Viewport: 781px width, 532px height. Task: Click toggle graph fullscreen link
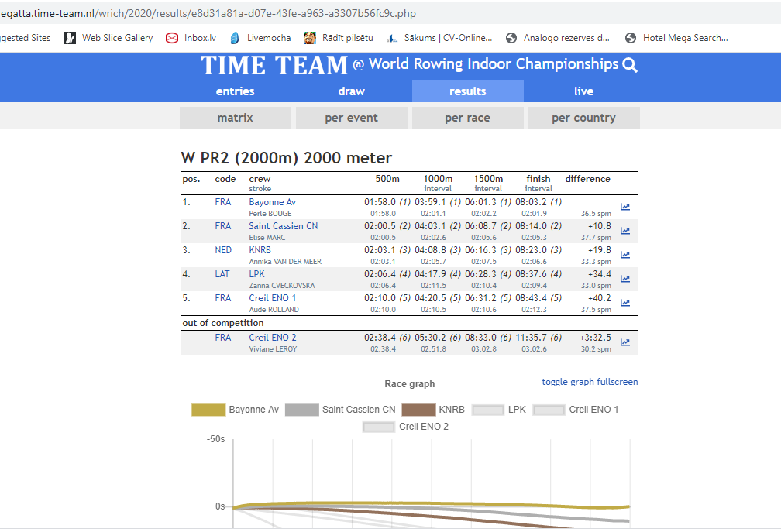coord(590,382)
